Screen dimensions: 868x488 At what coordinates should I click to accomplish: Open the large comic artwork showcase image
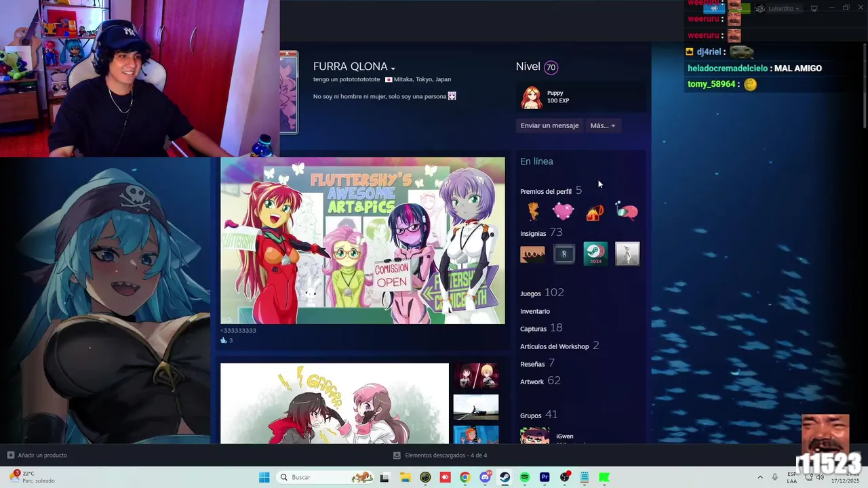(x=334, y=403)
